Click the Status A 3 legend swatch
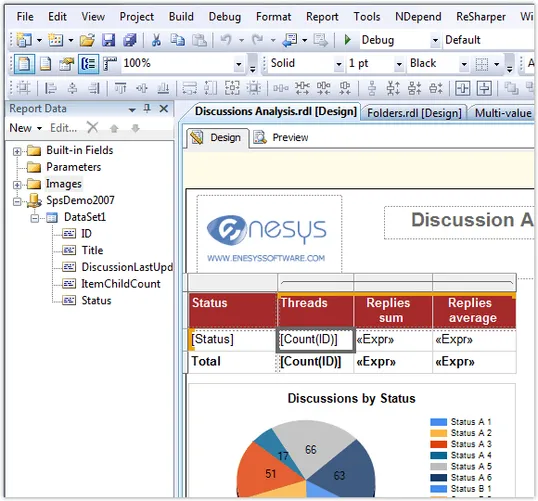Viewport: 538px width, 501px height. point(438,444)
